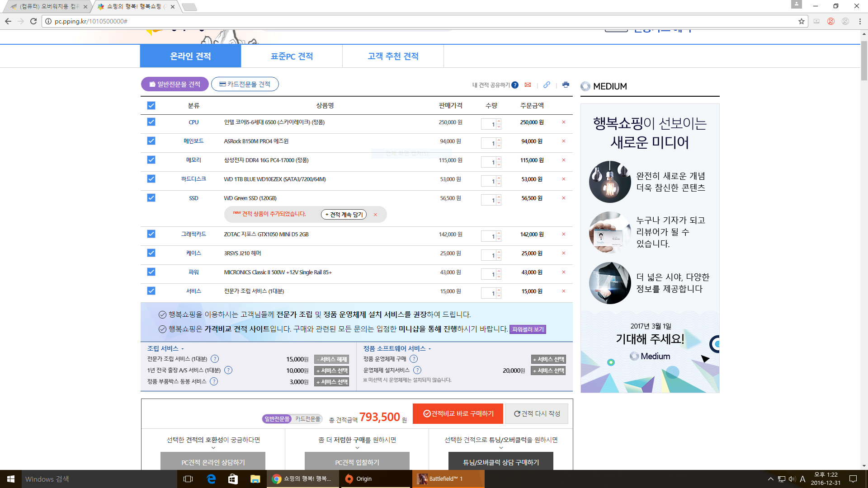The height and width of the screenshot is (488, 868).
Task: Uncheck the 메모리 row checkbox
Action: point(151,160)
